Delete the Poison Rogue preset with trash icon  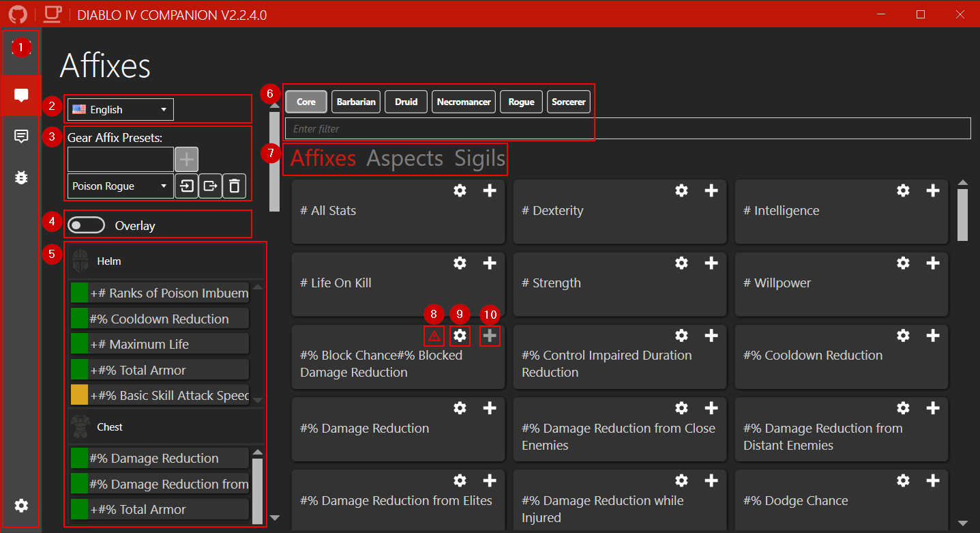coord(234,186)
